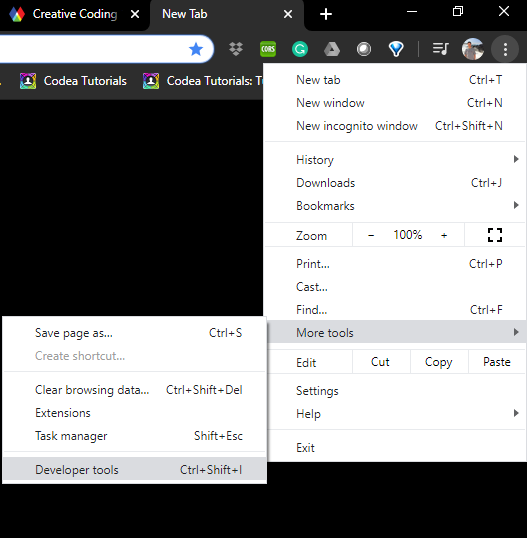Open Downloads from the menu
The height and width of the screenshot is (538, 527).
395,183
